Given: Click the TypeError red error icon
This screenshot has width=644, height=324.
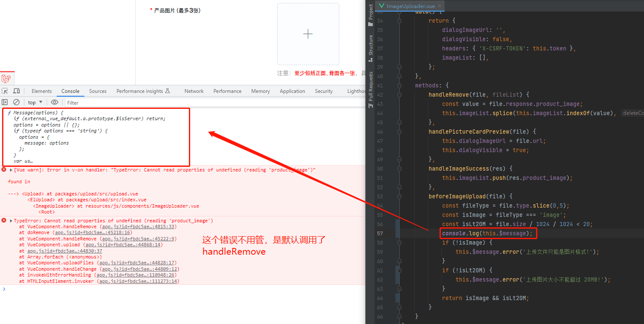Looking at the screenshot, I should click(4, 220).
